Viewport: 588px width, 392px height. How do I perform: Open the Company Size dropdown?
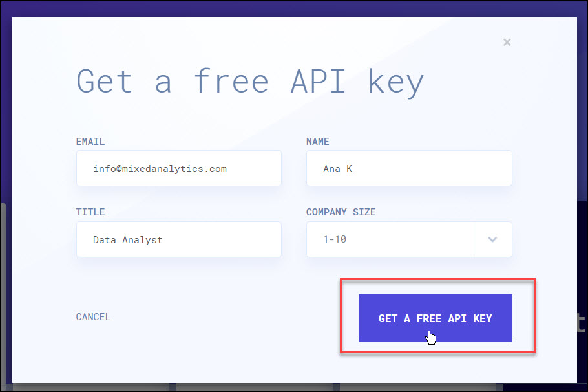click(409, 239)
